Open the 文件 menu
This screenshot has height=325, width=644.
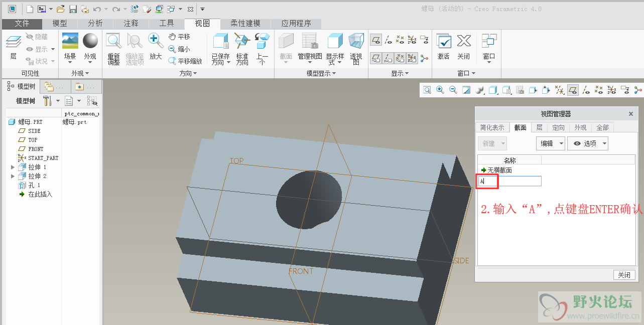(x=22, y=24)
